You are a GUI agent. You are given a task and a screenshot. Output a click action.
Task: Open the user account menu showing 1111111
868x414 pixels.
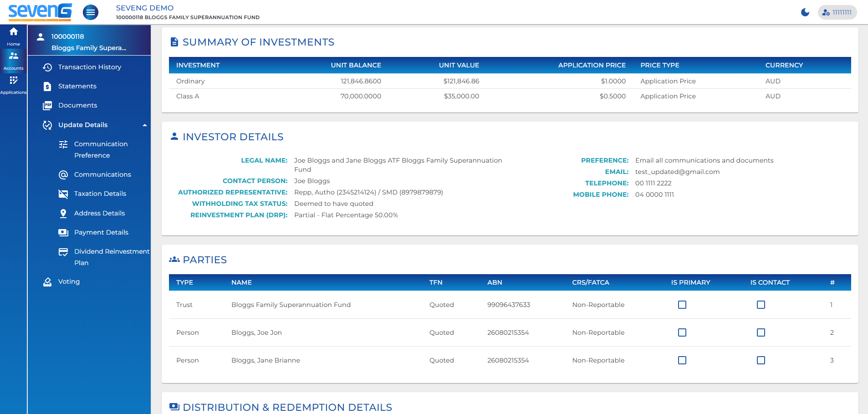pyautogui.click(x=837, y=12)
